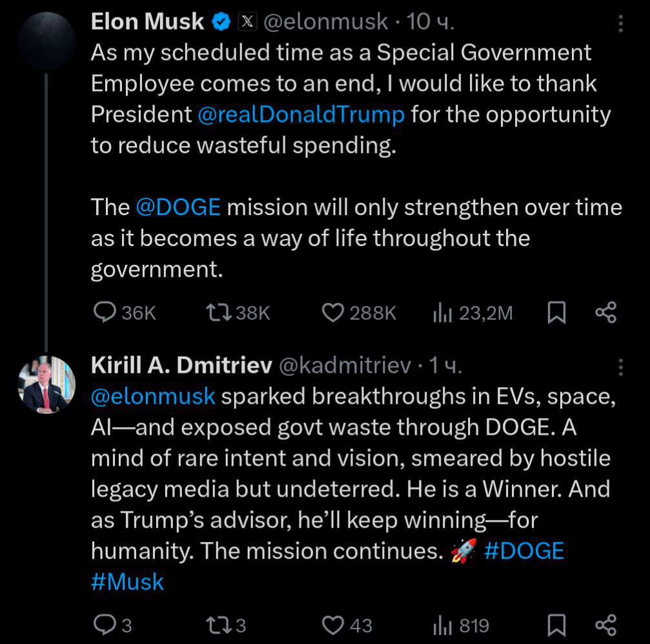Open the #DOGE hashtag
Image resolution: width=650 pixels, height=644 pixels.
(523, 551)
